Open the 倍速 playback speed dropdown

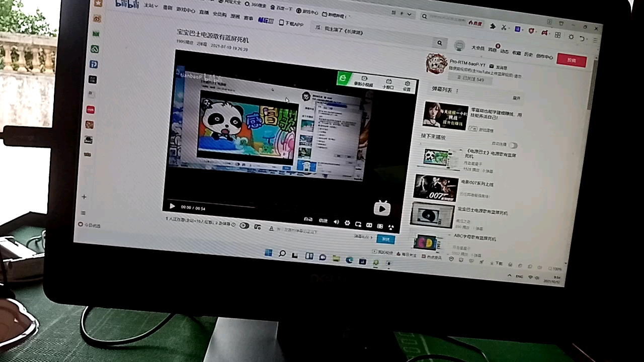pos(323,220)
